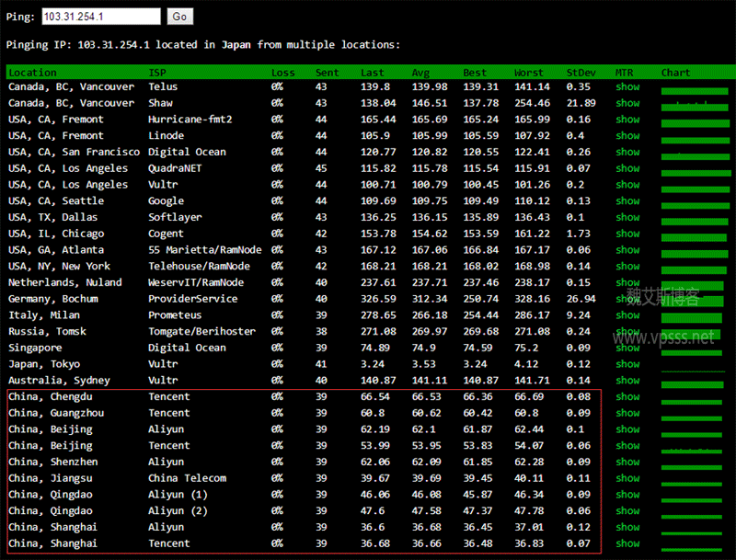Show MTR for Vancouver Telus row
Image resolution: width=736 pixels, height=560 pixels.
627,86
